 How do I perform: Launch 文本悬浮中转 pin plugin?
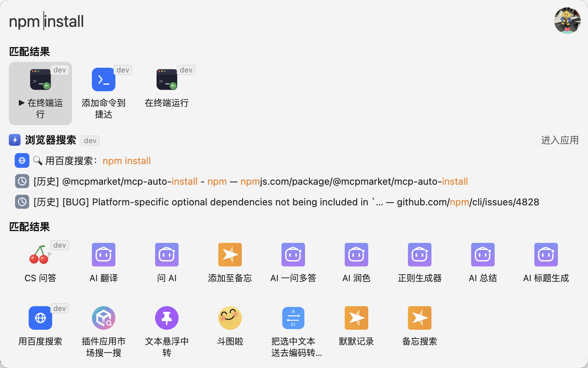pyautogui.click(x=167, y=332)
